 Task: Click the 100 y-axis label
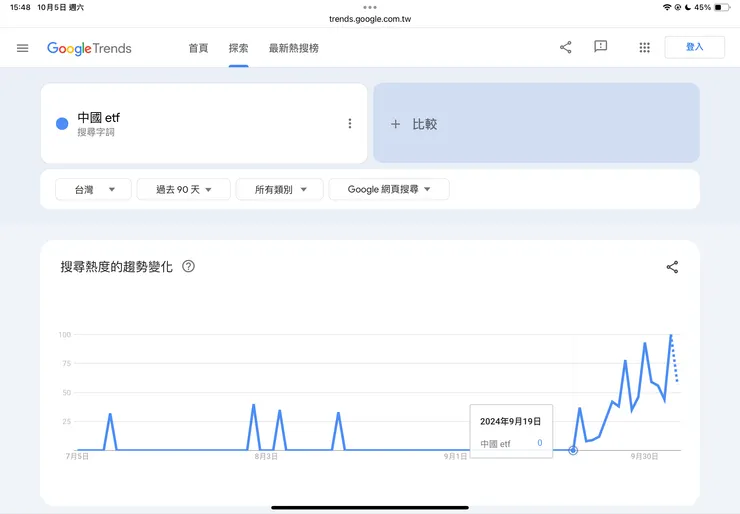tap(65, 335)
